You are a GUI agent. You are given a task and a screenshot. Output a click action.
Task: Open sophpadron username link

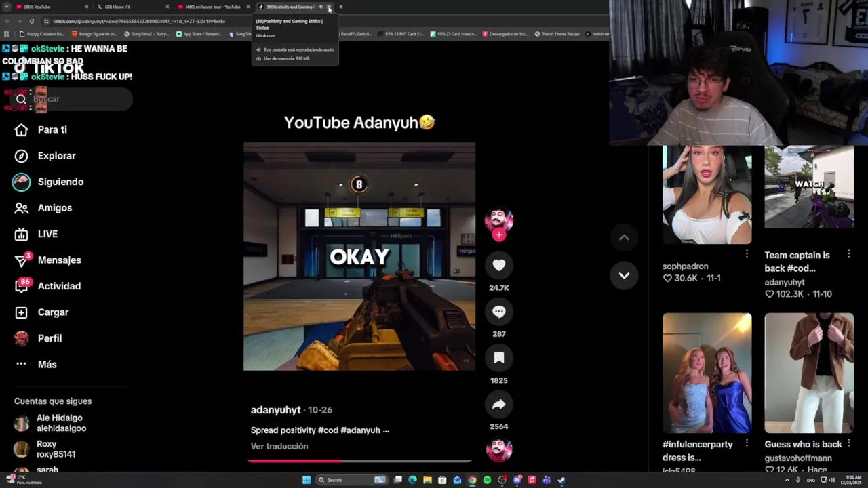coord(686,266)
